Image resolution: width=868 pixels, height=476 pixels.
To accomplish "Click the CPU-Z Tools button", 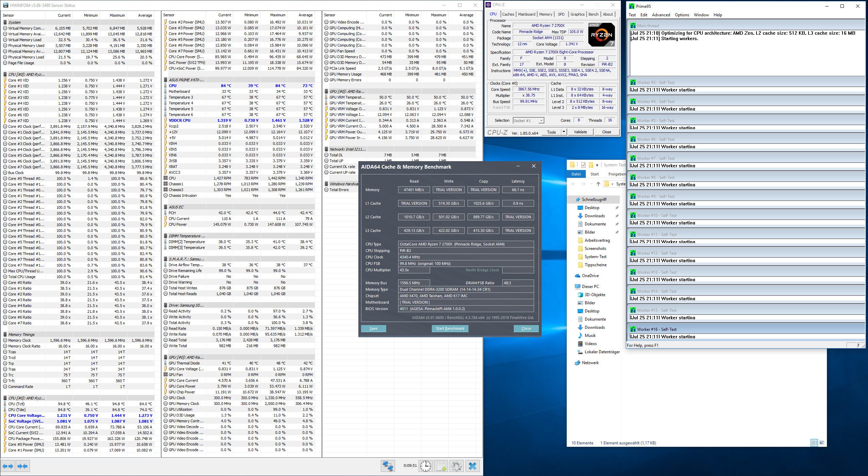I will point(551,132).
